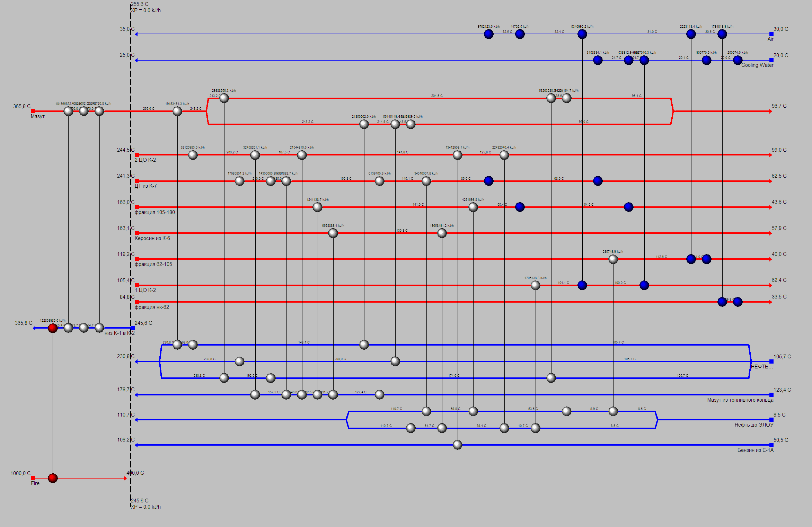Screen dimensions: 812x527
Task: Click the red inlet square of Мазут stream
Action: (33, 111)
